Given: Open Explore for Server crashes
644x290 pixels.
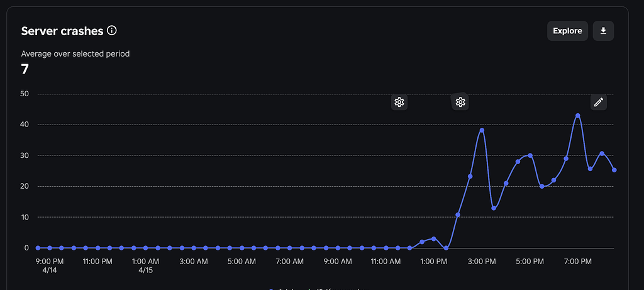Looking at the screenshot, I should pyautogui.click(x=567, y=31).
